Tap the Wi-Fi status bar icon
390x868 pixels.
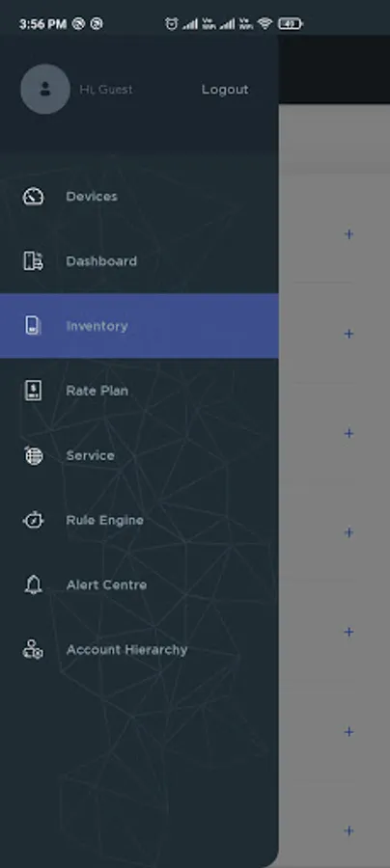[265, 24]
